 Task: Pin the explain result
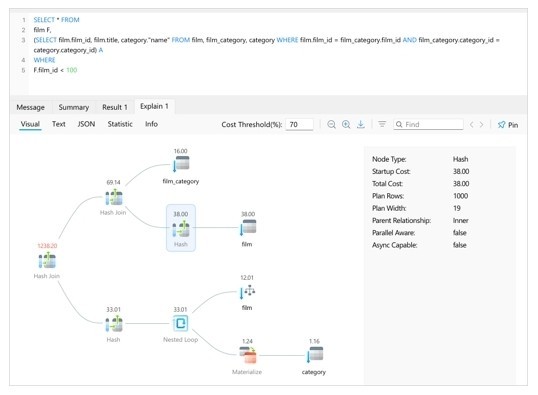[x=508, y=125]
